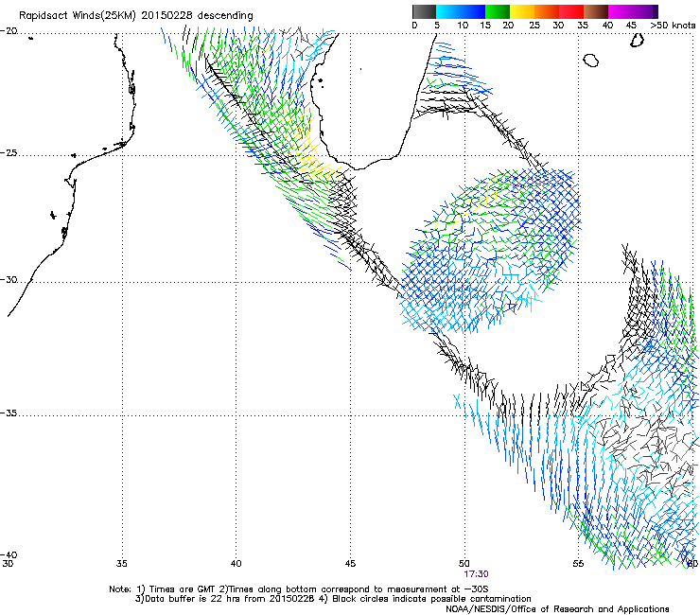The height and width of the screenshot is (615, 700).
Task: Click the '20' legend scale label
Action: point(508,26)
